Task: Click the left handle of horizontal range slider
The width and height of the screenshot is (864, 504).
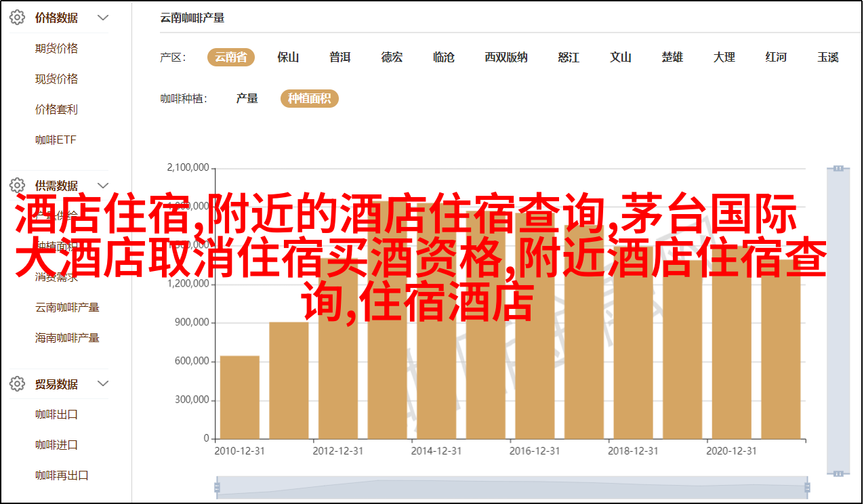Action: tap(217, 487)
